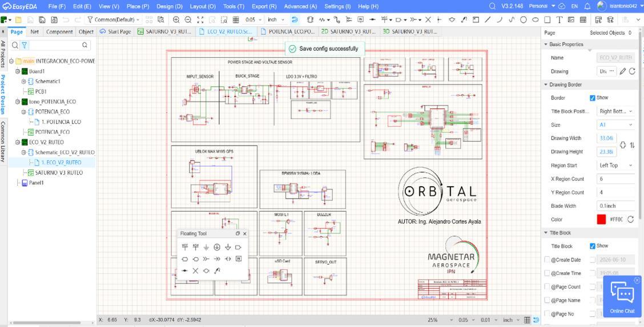Check the @Page No checkbox
This screenshot has height=327, width=644.
pyautogui.click(x=547, y=314)
